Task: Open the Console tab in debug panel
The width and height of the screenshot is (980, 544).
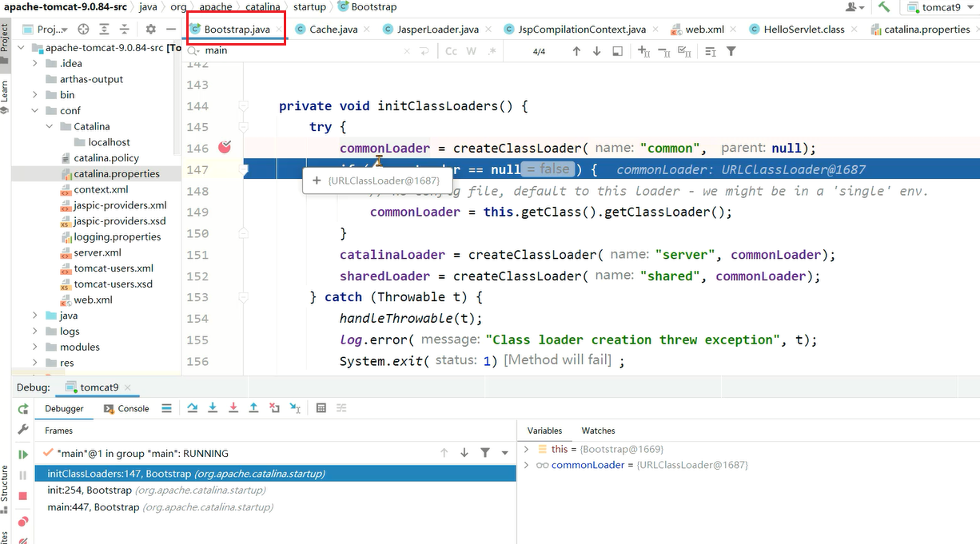Action: [126, 408]
